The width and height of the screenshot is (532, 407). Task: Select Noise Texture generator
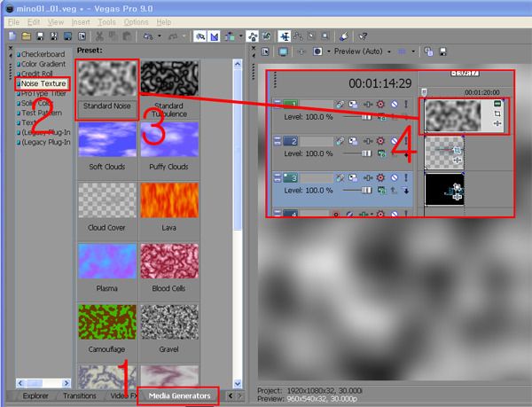(x=43, y=83)
